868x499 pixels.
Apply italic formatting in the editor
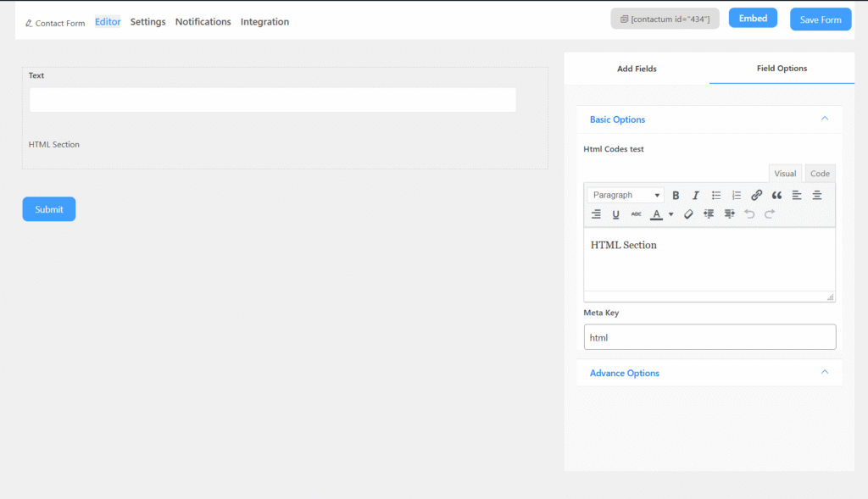click(x=696, y=196)
